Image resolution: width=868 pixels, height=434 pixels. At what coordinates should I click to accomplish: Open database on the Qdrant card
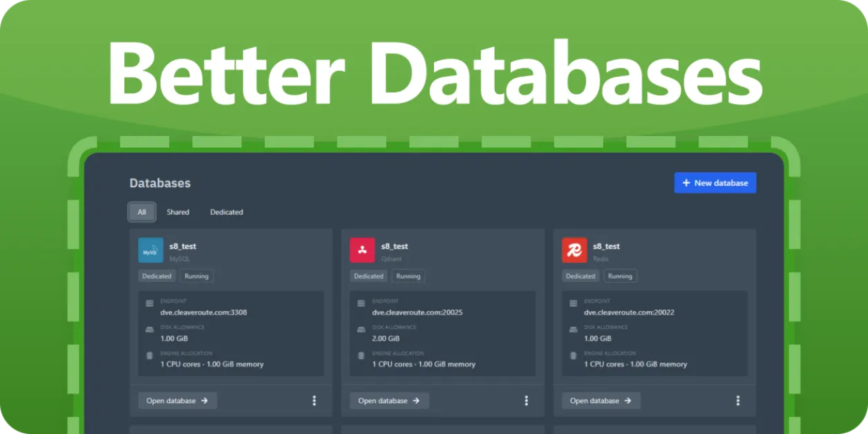pyautogui.click(x=389, y=401)
